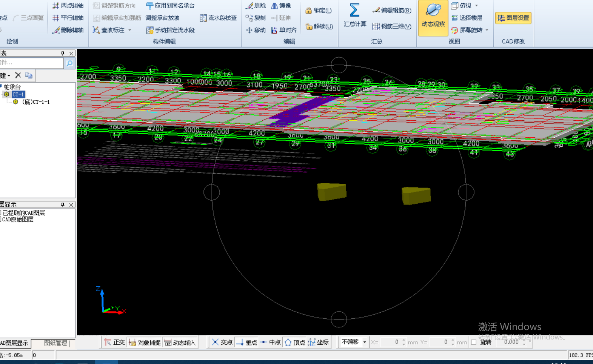Pin the layer display panel
This screenshot has width=593, height=364.
[x=63, y=205]
